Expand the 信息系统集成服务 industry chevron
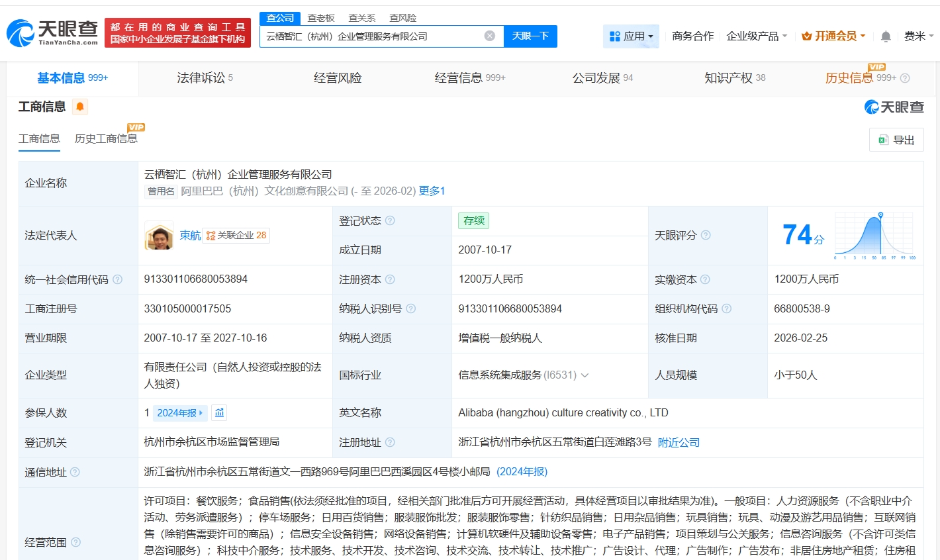This screenshot has width=940, height=560. pos(585,375)
